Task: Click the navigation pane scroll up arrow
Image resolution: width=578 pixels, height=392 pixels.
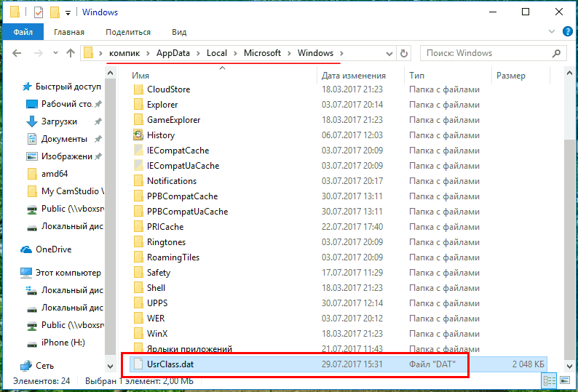Action: 110,73
